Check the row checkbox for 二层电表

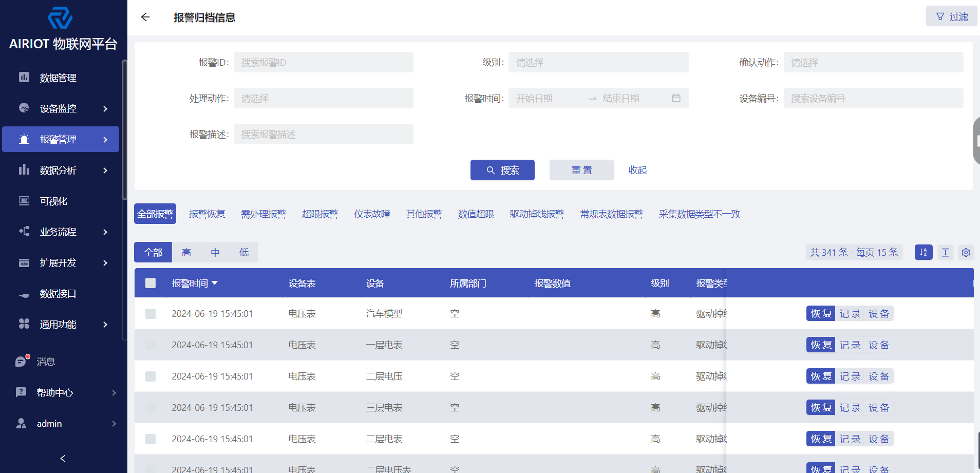(x=150, y=439)
